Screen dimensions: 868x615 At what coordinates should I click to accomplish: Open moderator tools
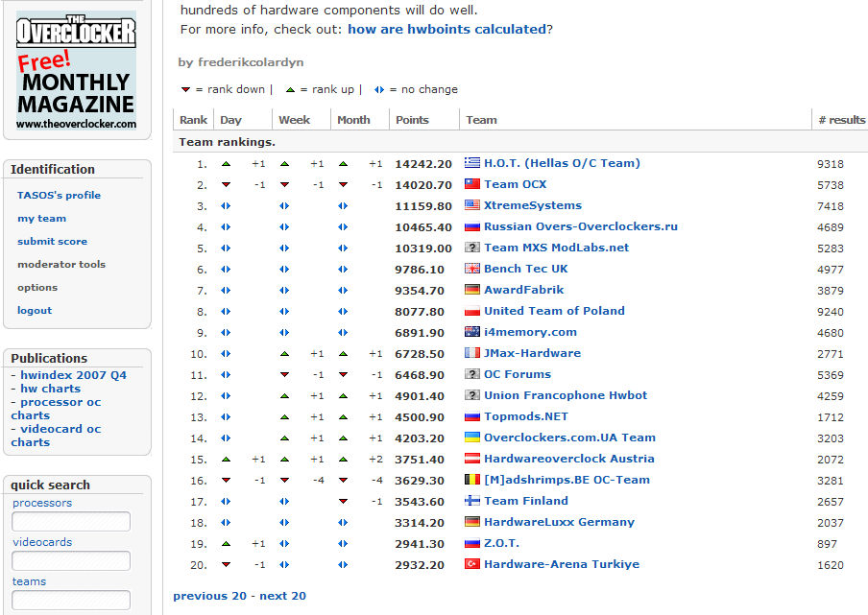tap(61, 265)
